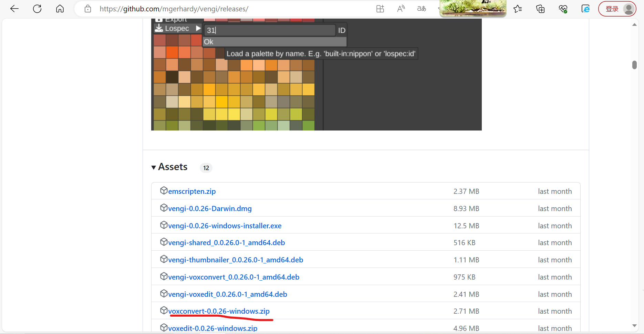This screenshot has height=334, width=644.
Task: Click the Assets count badge showing 12
Action: tap(206, 168)
